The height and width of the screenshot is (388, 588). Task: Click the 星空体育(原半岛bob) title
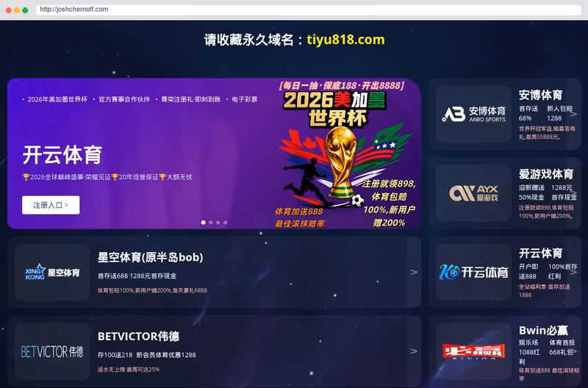[151, 257]
